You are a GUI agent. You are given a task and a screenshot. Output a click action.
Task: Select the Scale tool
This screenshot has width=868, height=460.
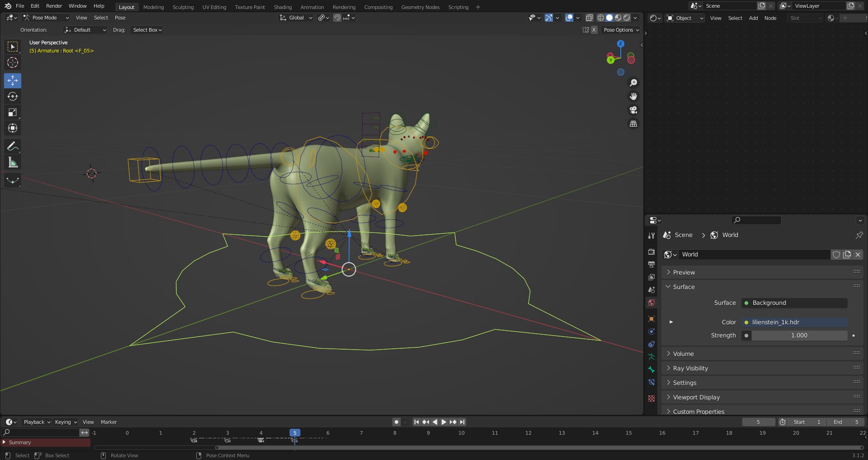coord(13,112)
